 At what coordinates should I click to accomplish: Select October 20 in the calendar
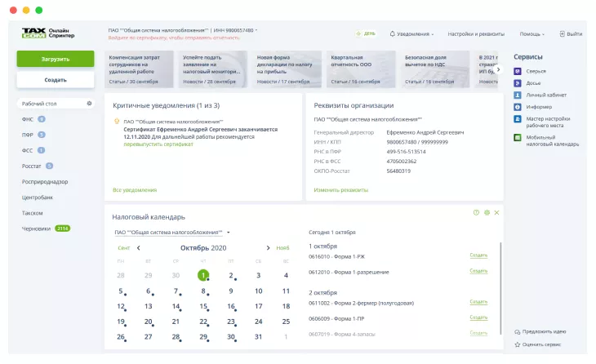click(x=149, y=322)
